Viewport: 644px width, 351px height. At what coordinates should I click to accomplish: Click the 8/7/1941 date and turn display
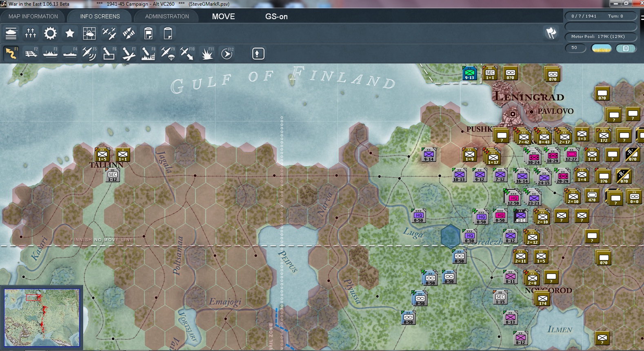click(600, 16)
